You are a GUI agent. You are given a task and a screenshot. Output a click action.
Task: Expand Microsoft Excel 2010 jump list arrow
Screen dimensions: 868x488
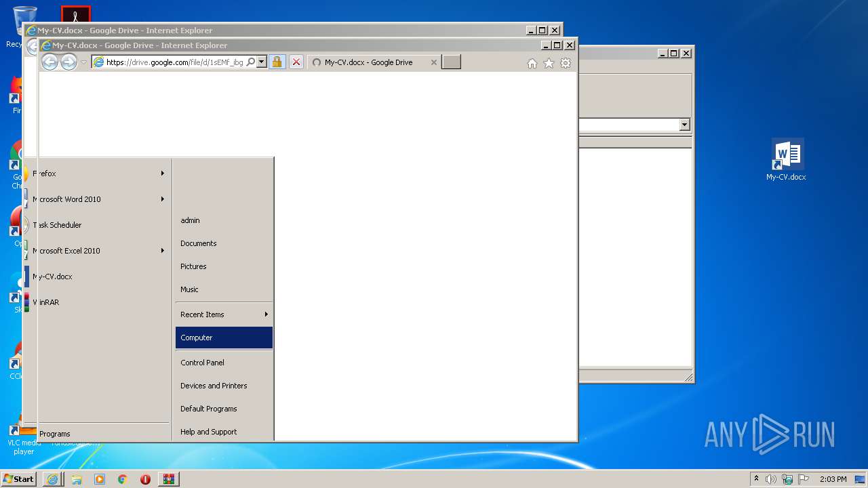tap(163, 251)
